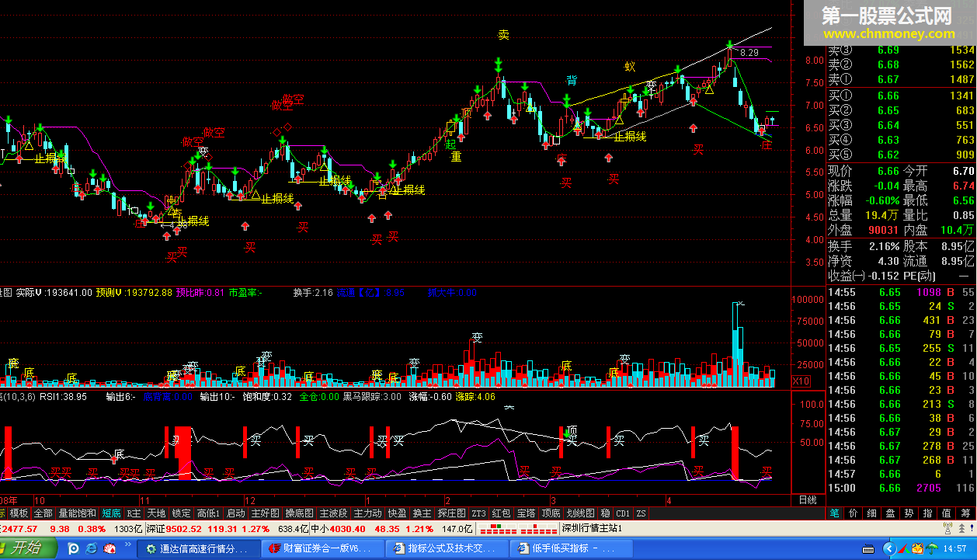Click the orange calendar tray icon
The image size is (977, 560).
[x=918, y=548]
